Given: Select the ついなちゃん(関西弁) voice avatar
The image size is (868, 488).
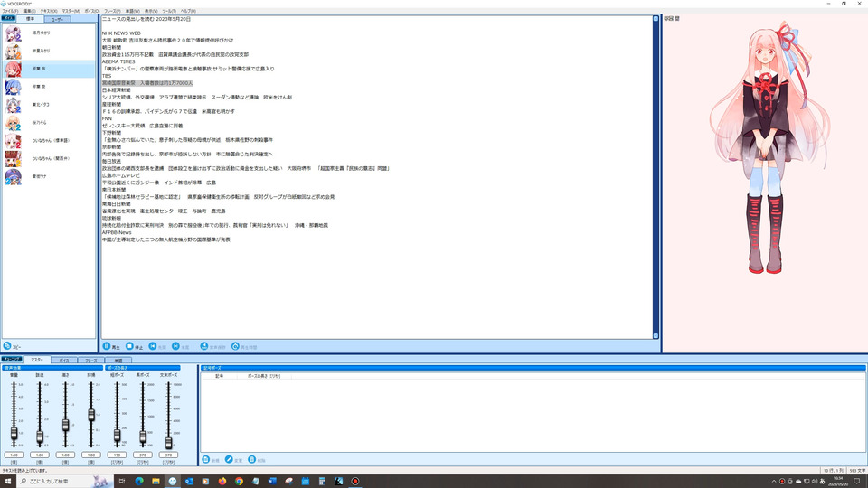Looking at the screenshot, I should pos(13,159).
